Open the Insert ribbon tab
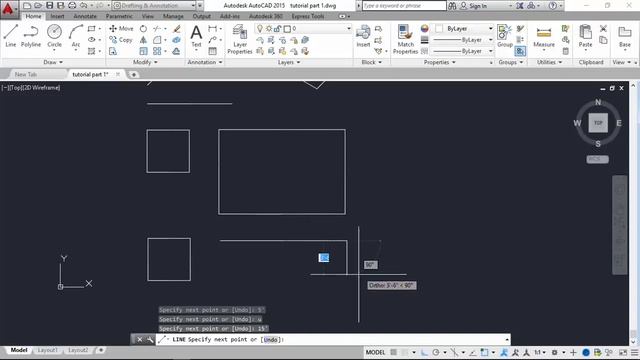 click(57, 16)
